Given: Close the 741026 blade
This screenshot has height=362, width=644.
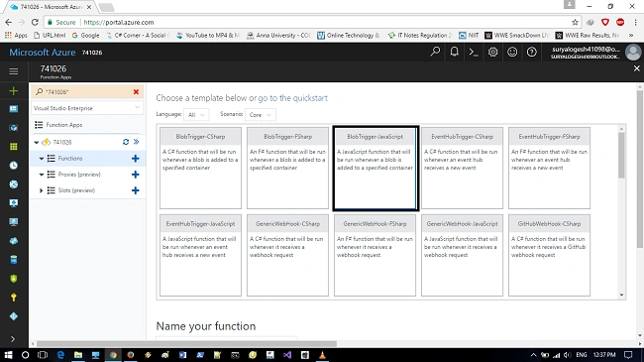Looking at the screenshot, I should (637, 68).
